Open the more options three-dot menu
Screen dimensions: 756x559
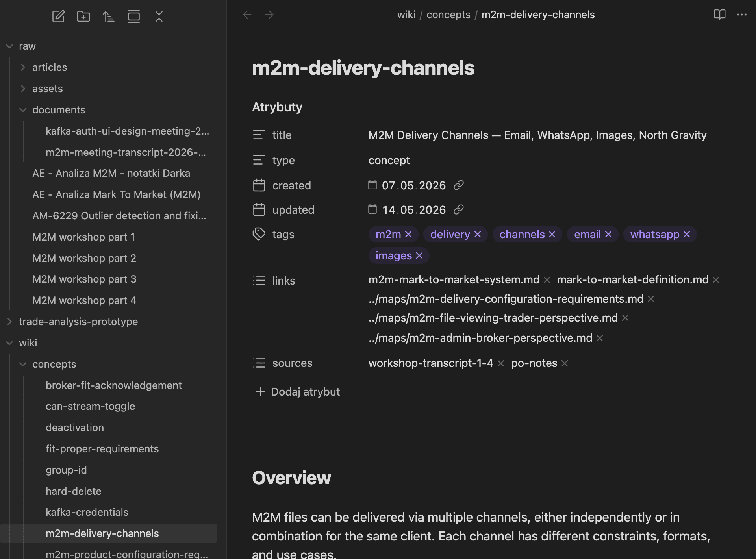click(742, 15)
